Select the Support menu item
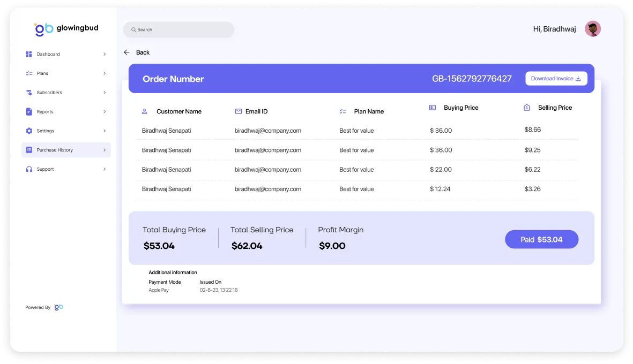Viewport: 633px width, 364px height. pyautogui.click(x=46, y=169)
